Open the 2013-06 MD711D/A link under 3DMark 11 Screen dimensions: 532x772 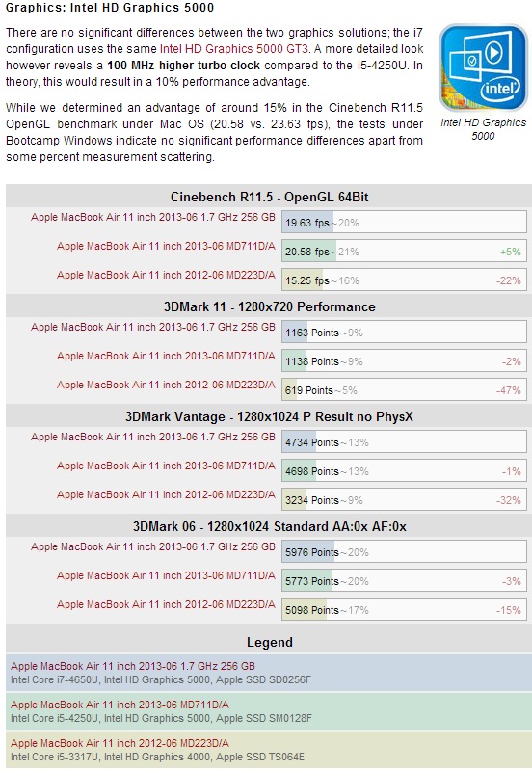click(x=166, y=356)
